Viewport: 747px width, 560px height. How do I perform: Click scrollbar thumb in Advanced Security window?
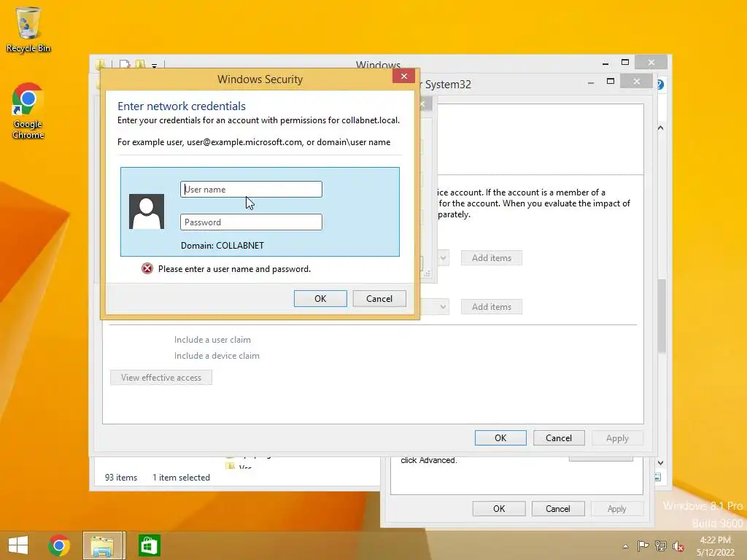click(662, 315)
